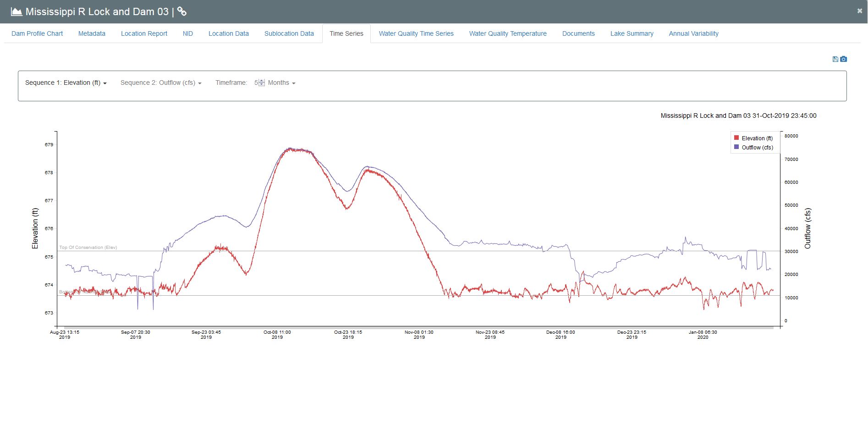Click the Oct-23 18:15 2019 date label

(348, 335)
